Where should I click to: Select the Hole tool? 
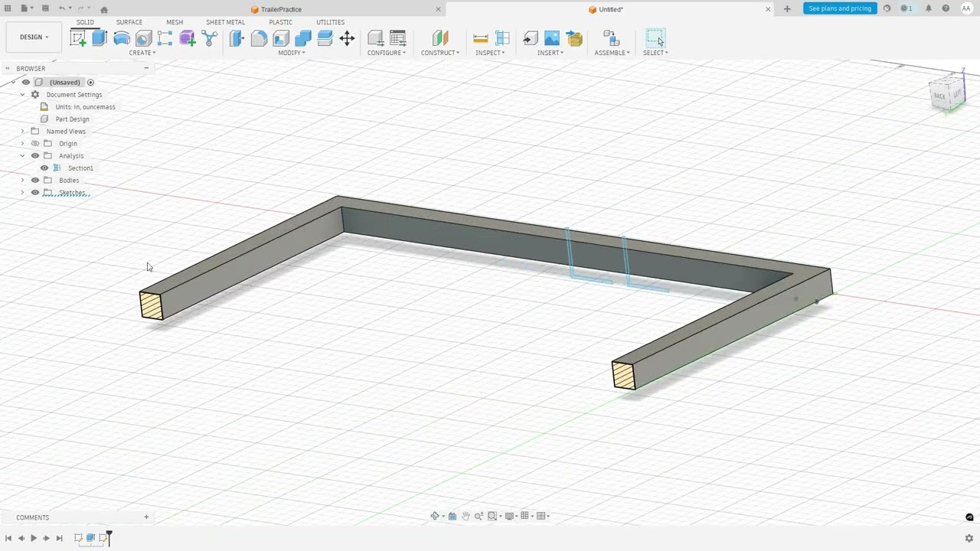point(143,38)
